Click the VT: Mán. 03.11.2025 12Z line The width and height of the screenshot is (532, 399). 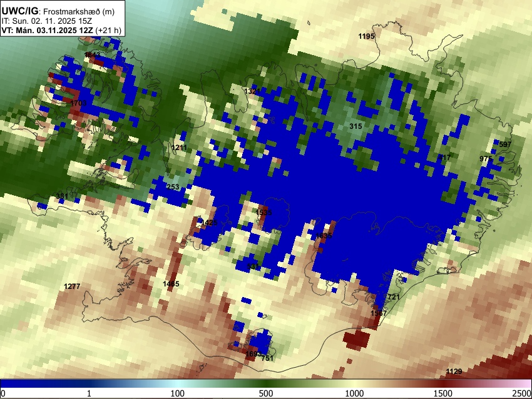[x=61, y=30]
